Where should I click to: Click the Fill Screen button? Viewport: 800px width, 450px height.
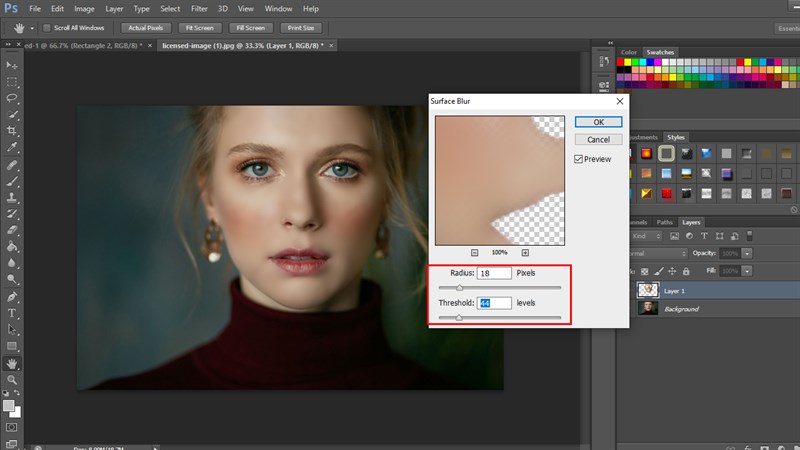point(251,28)
